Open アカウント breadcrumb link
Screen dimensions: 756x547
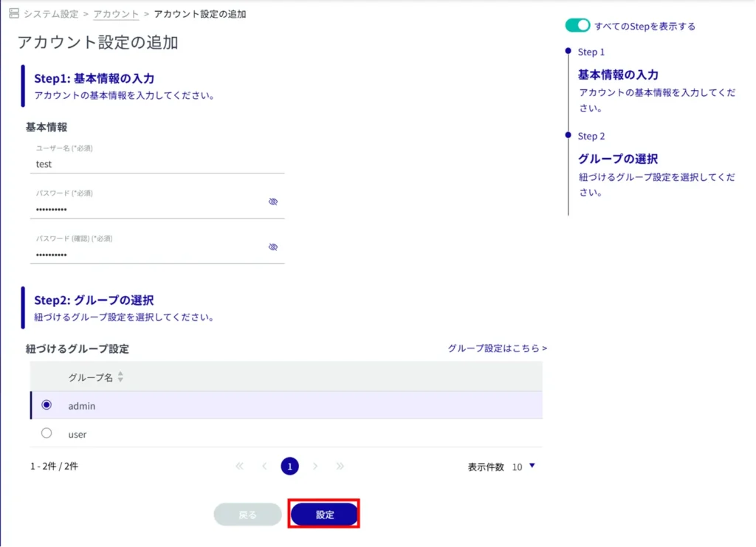click(x=116, y=14)
